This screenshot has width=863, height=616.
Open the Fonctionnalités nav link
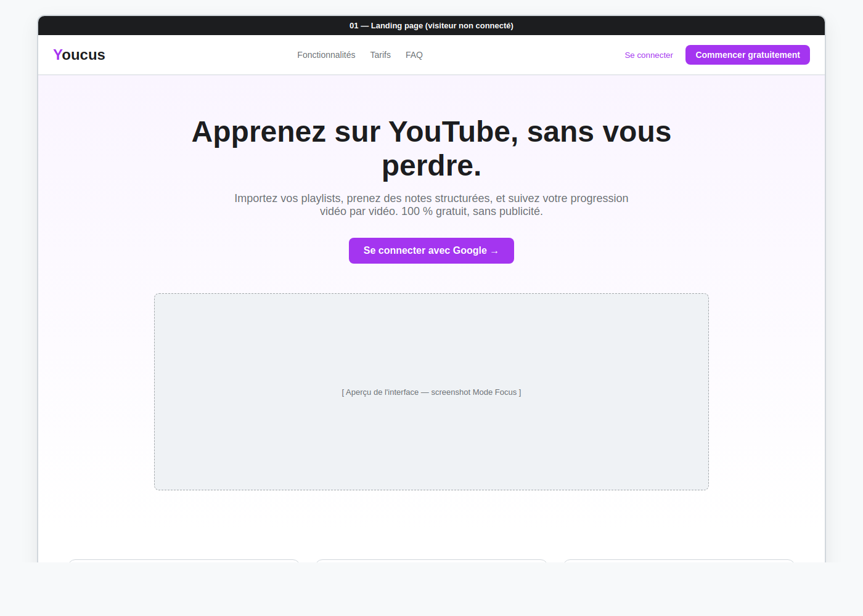(x=326, y=55)
